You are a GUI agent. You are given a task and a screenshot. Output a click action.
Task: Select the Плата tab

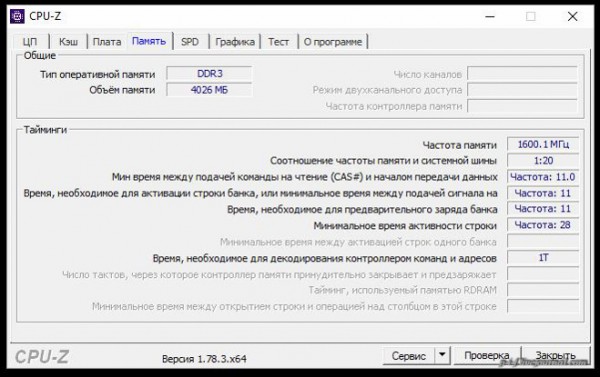[x=107, y=42]
